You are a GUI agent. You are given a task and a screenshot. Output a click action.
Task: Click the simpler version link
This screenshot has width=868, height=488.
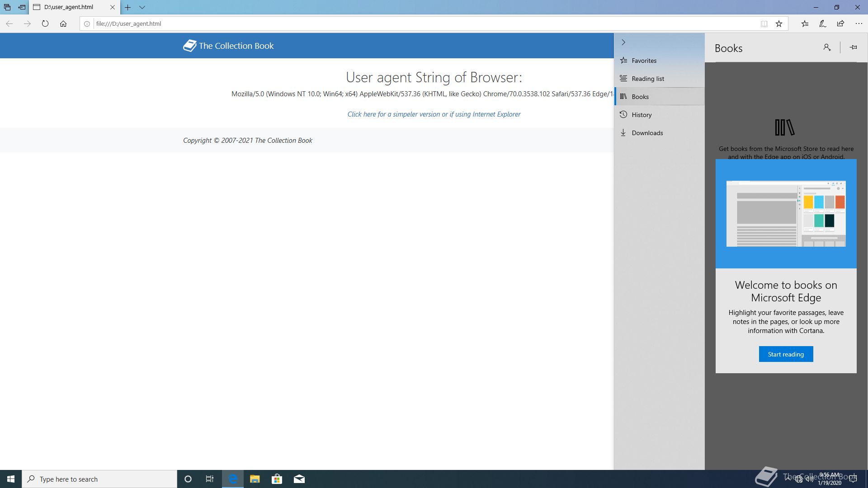(x=434, y=114)
